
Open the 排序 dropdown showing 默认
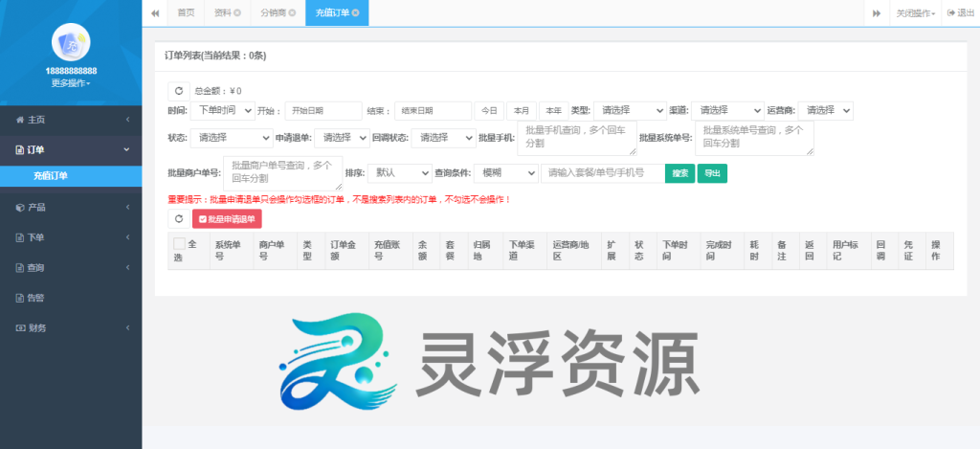[399, 172]
